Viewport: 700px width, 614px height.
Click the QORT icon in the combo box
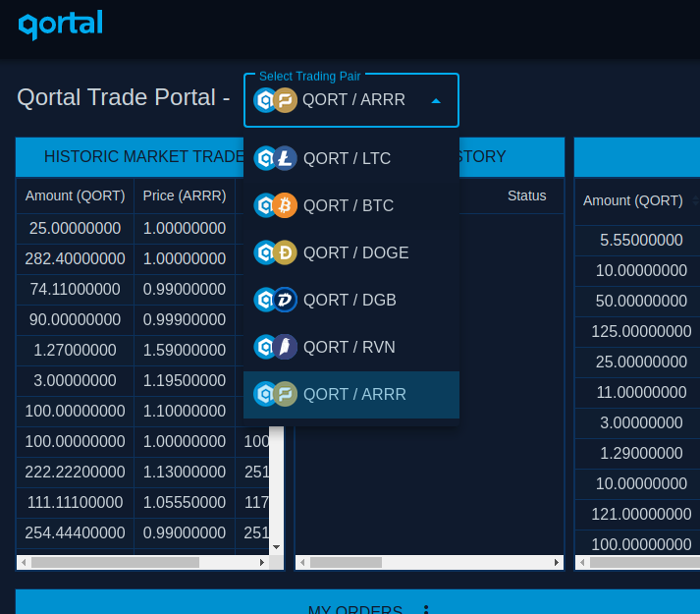(265, 100)
